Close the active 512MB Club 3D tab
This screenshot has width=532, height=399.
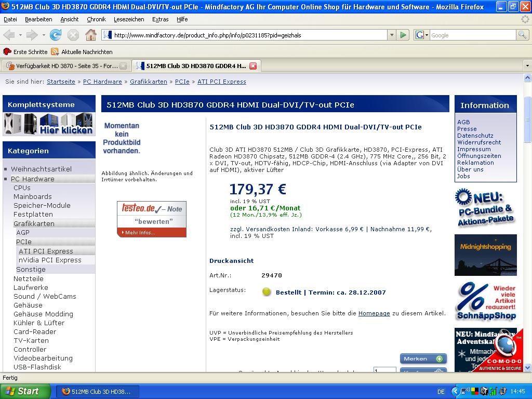(253, 66)
